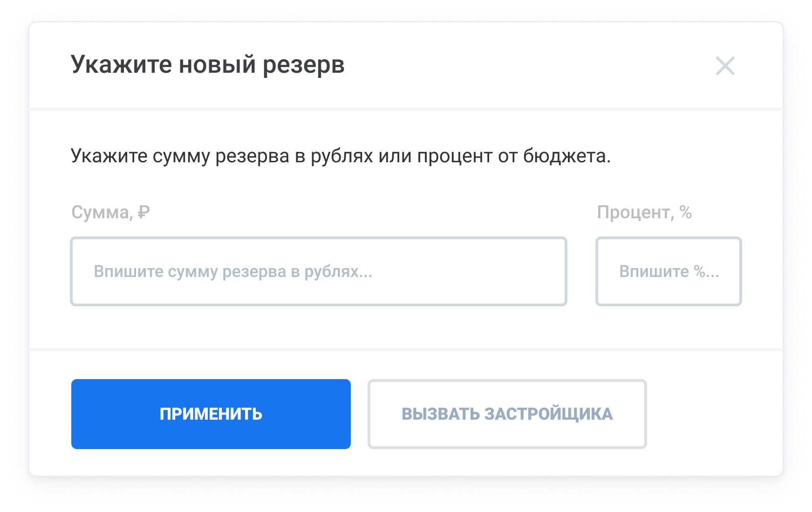Click the Впишите сумму резерва placeholder

[x=233, y=271]
